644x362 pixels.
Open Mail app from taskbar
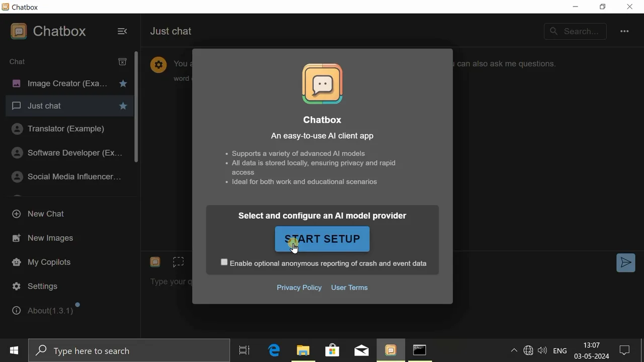(361, 350)
